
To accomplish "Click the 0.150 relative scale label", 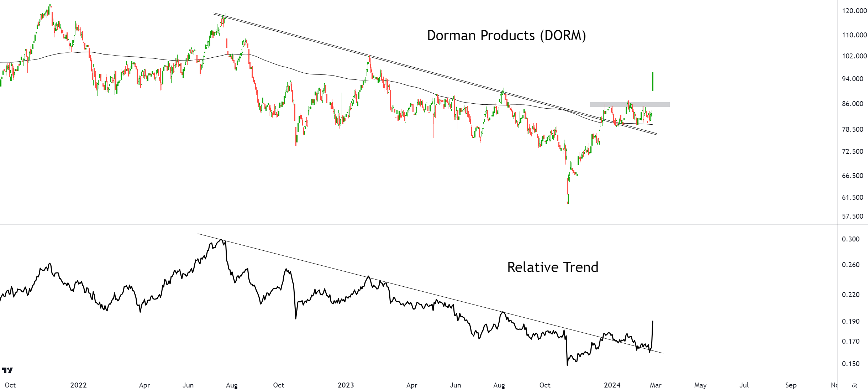I will click(851, 364).
